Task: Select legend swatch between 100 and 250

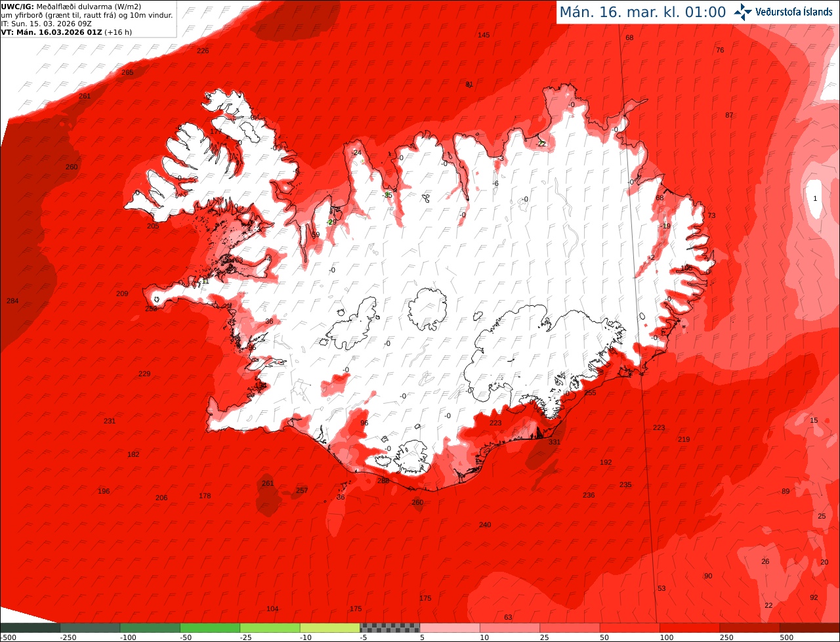Action: 690,628
